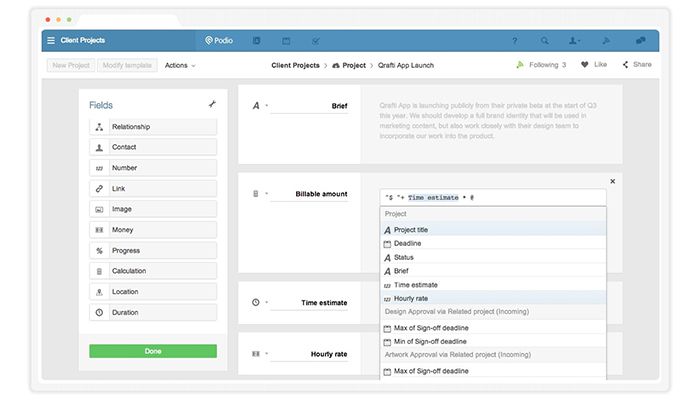Open the account profile dropdown in header
Image resolution: width=700 pixels, height=400 pixels.
click(x=574, y=41)
